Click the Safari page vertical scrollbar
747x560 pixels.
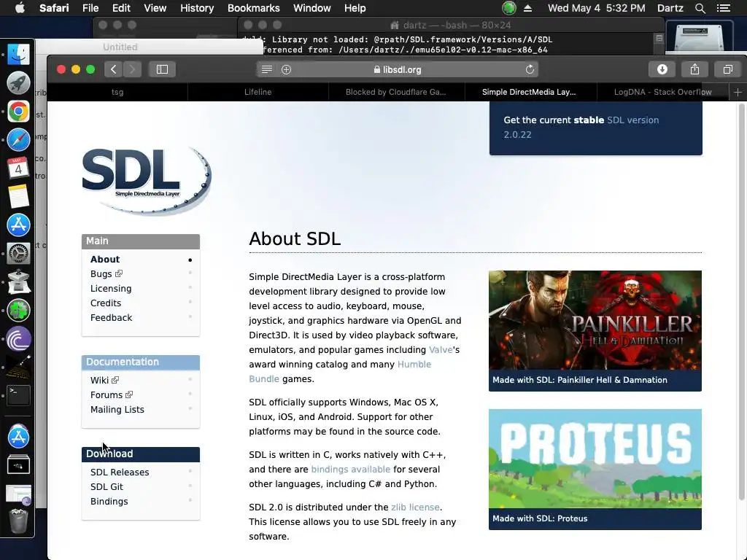[x=741, y=301]
